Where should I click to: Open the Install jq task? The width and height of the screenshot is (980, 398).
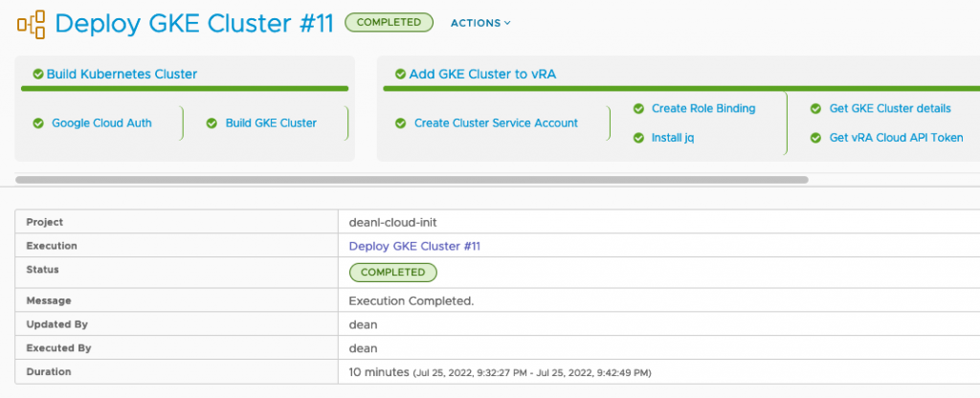(x=673, y=138)
